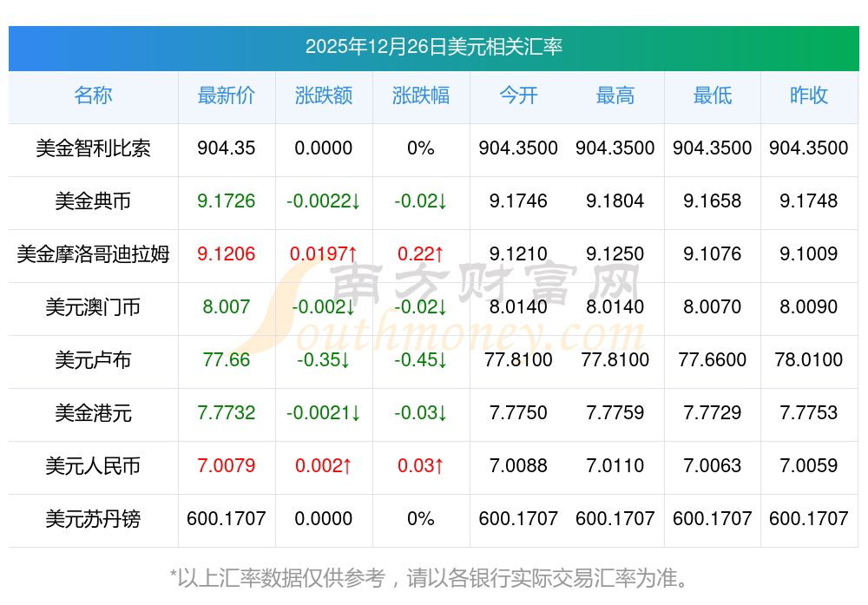
Task: Select the -0.45↓ change percentage value
Action: coord(420,360)
